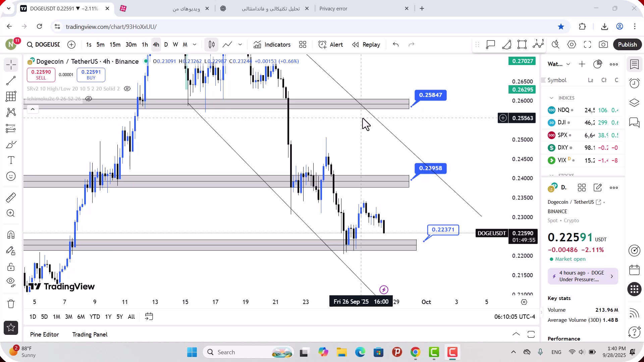Toggle visibility of Ichimoku2c indicator
Image resolution: width=644 pixels, height=362 pixels.
tap(89, 99)
